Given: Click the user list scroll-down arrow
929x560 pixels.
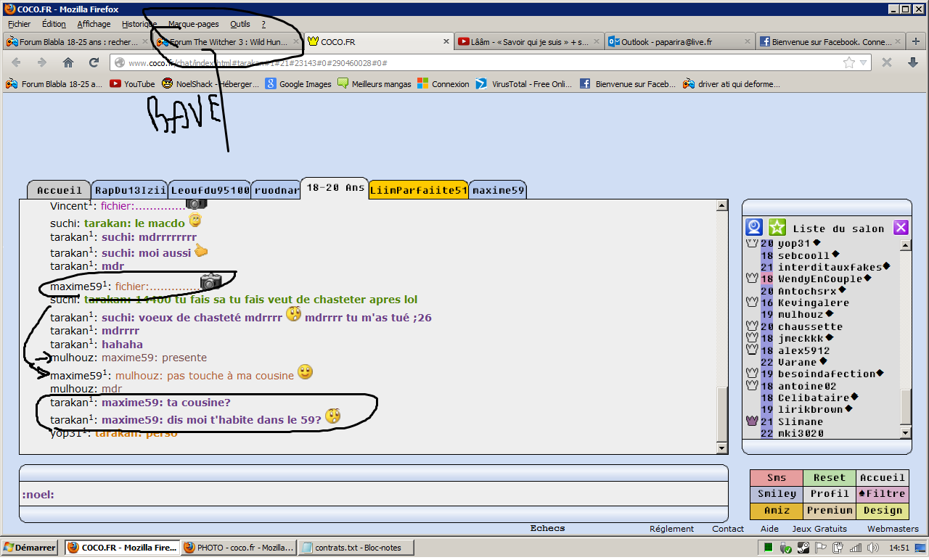Looking at the screenshot, I should (x=905, y=433).
